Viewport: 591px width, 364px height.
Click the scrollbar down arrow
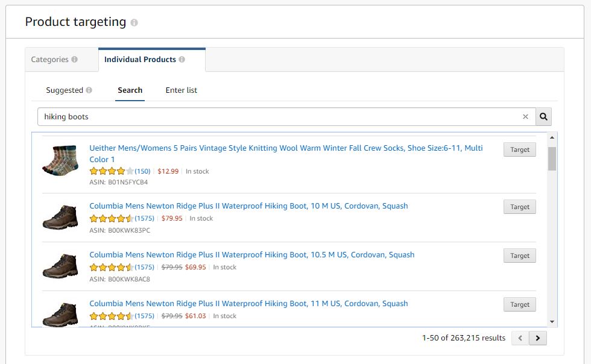[552, 322]
